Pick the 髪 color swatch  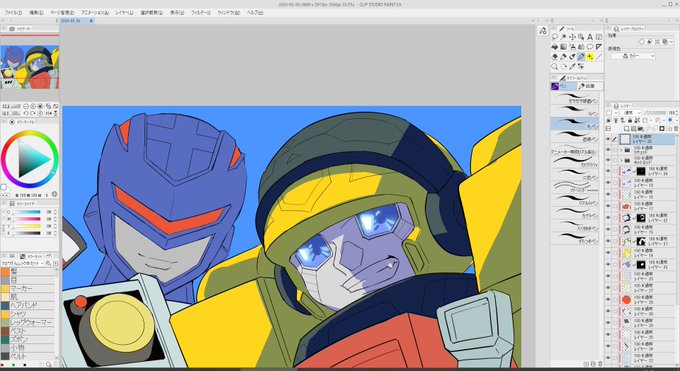point(28,272)
